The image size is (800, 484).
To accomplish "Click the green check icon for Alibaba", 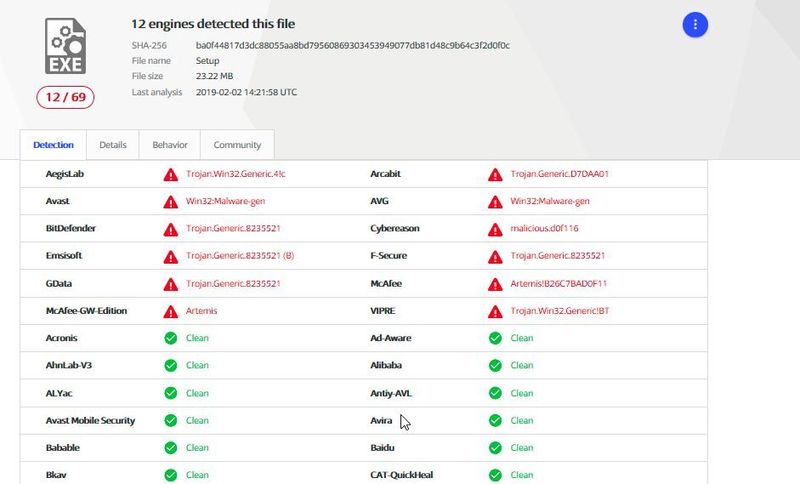I will point(495,365).
